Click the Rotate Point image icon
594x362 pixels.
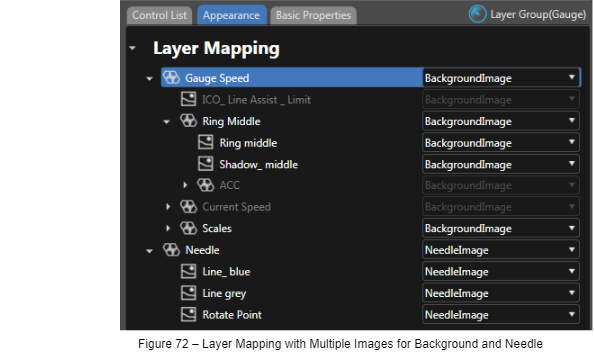(x=188, y=315)
